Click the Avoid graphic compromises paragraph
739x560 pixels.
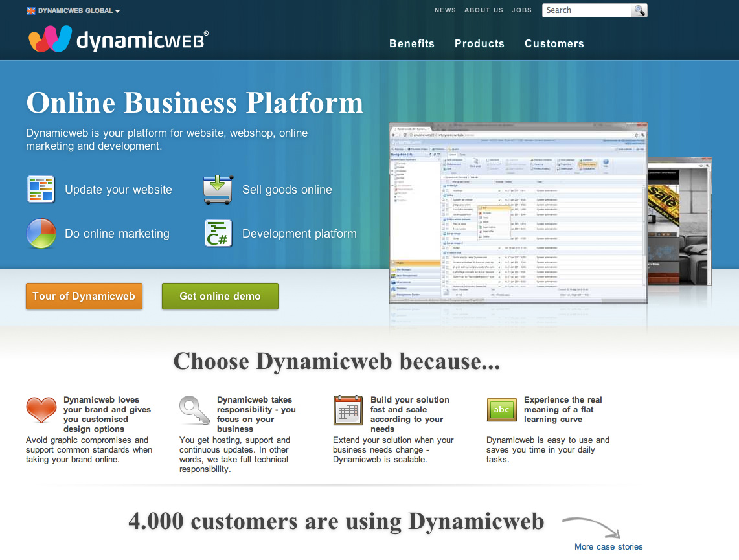click(89, 450)
